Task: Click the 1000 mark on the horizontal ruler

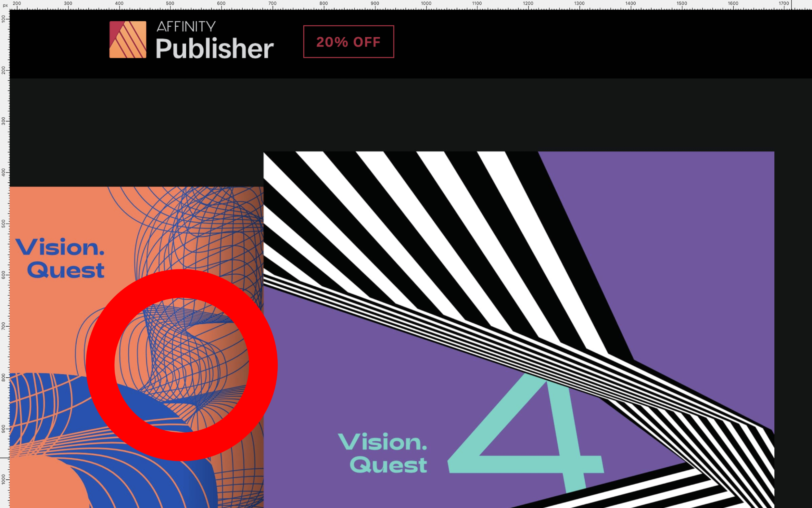Action: pos(426,3)
